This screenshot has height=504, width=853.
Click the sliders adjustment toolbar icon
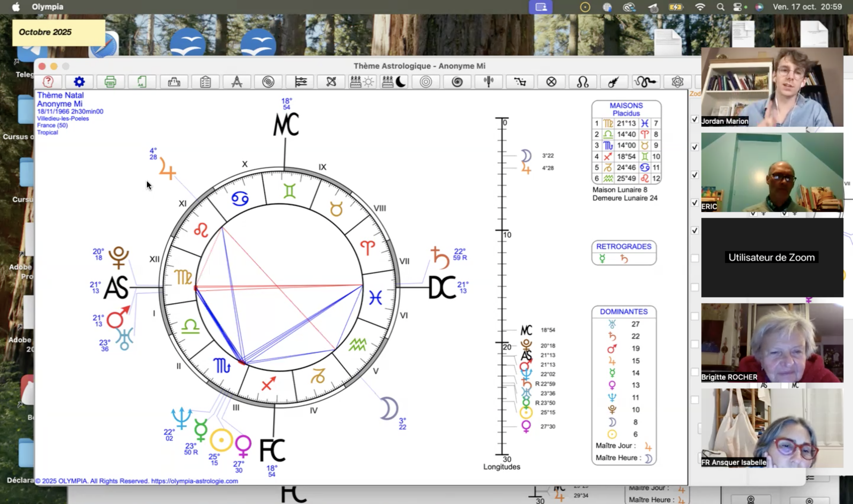click(301, 82)
